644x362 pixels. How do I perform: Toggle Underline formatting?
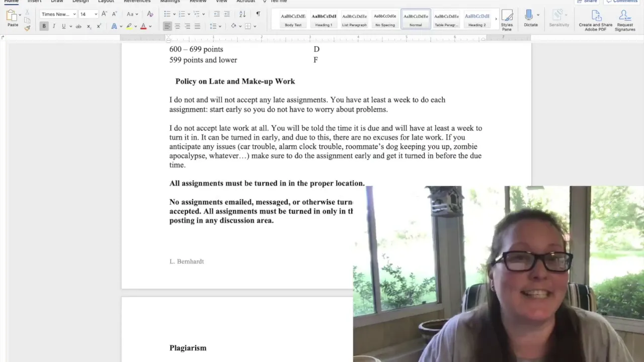tap(63, 26)
